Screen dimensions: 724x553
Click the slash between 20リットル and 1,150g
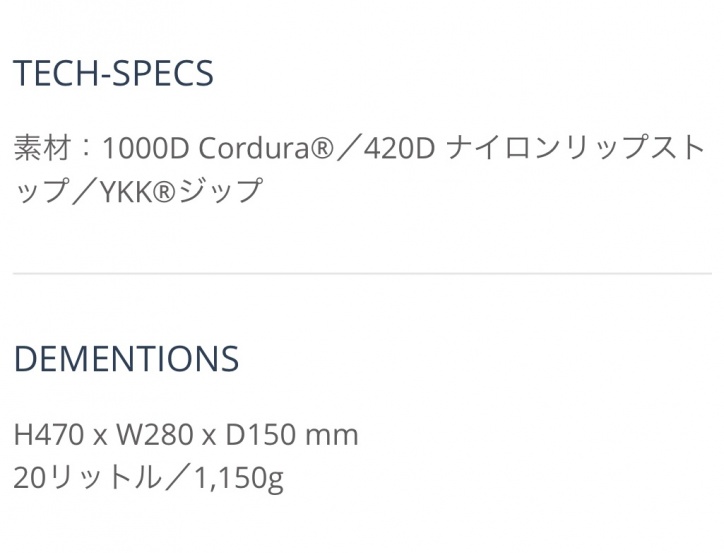tap(176, 478)
